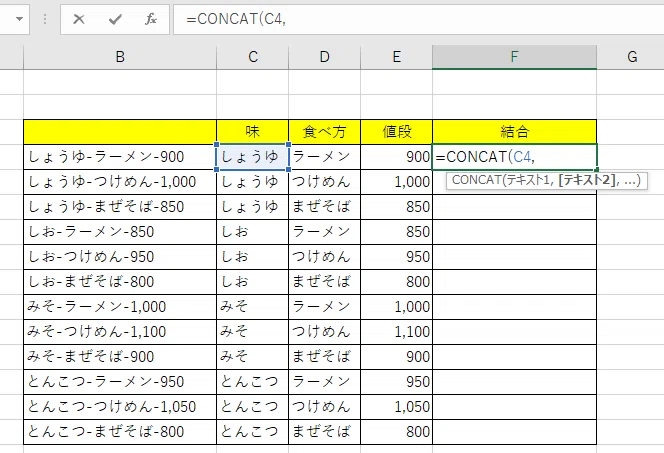
Task: Click テキスト2 argument in tooltip
Action: click(587, 180)
